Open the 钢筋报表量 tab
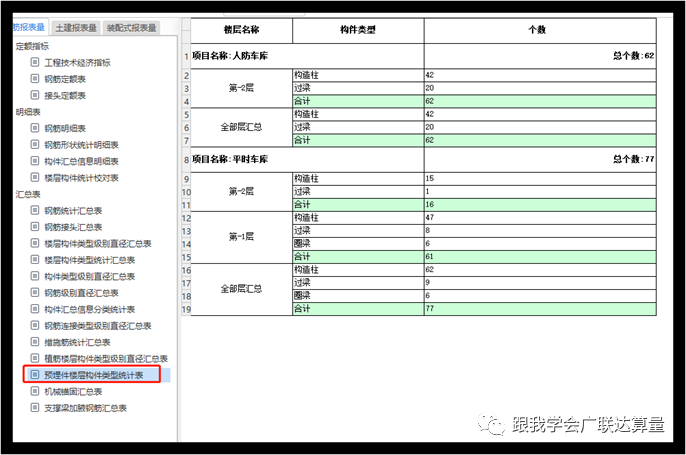Screen dimensions: 686x455 (x=29, y=27)
